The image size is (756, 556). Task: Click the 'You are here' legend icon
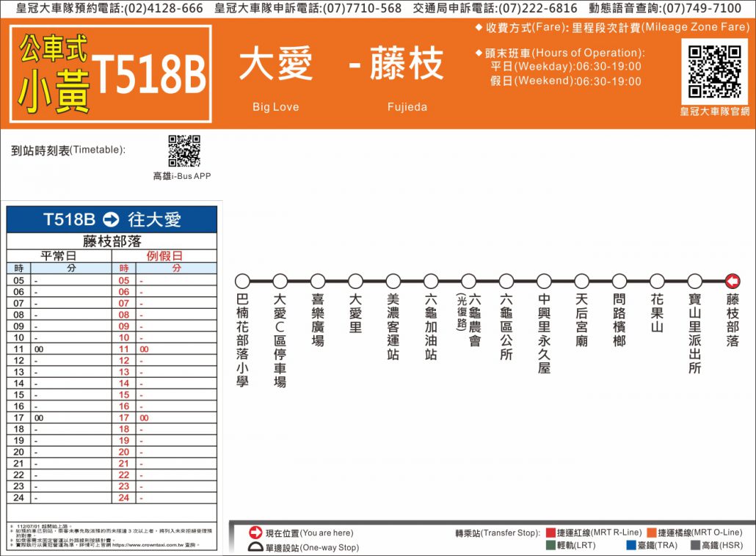click(255, 533)
